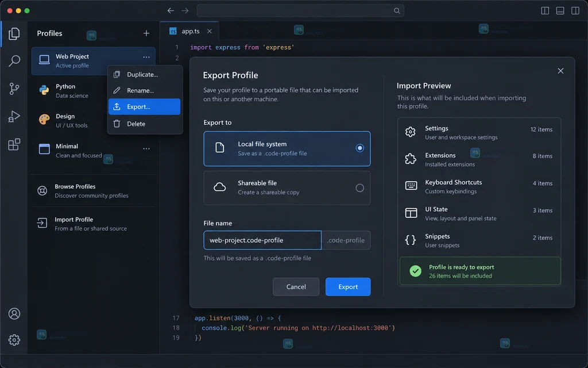Click the Import Profile arrow icon

pos(42,223)
